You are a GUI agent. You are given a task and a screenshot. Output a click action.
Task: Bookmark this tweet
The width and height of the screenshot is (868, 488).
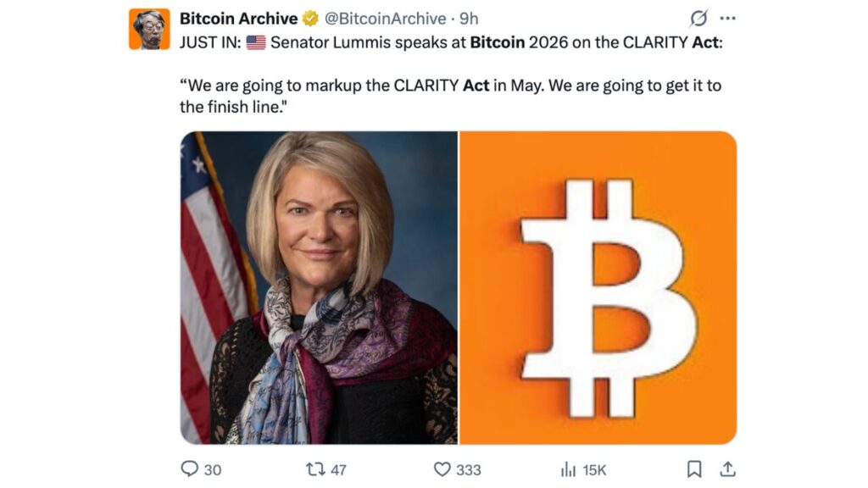click(x=694, y=469)
